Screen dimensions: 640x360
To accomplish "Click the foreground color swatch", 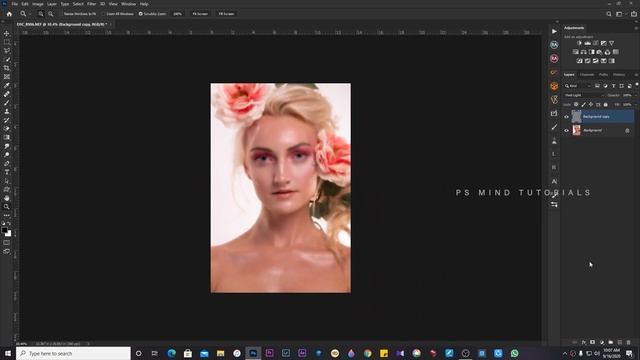I will click(4, 230).
